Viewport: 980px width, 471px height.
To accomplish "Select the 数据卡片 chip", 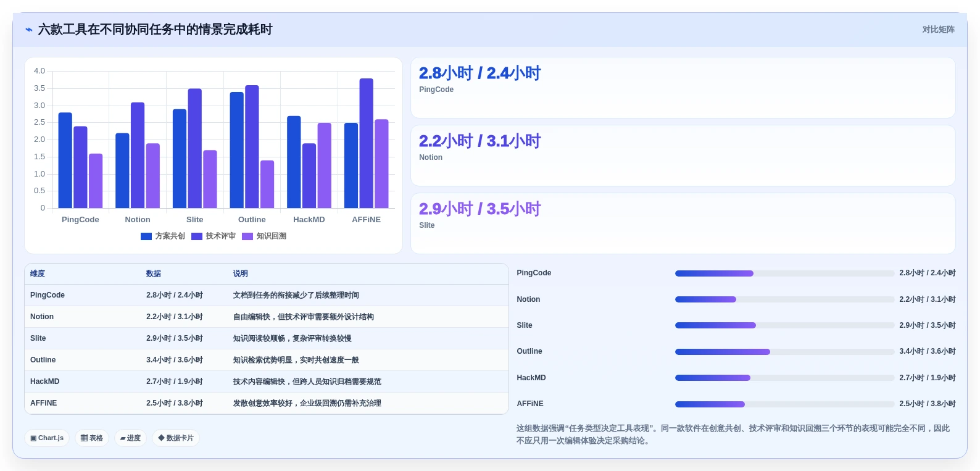I will pyautogui.click(x=176, y=438).
